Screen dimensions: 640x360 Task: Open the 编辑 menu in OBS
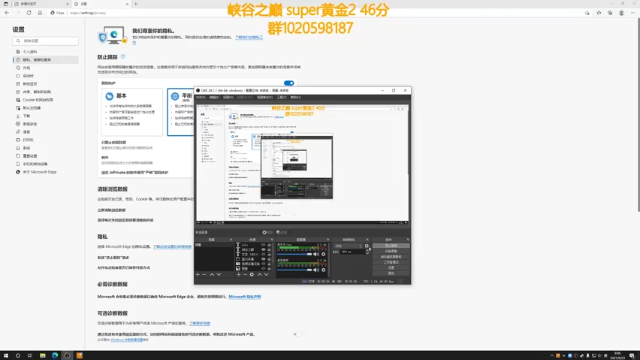(x=214, y=97)
